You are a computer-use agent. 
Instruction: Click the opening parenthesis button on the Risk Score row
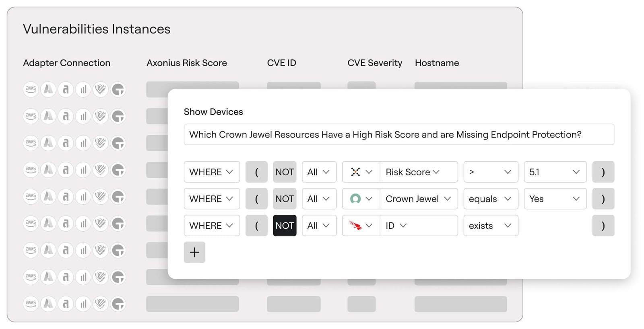[256, 172]
